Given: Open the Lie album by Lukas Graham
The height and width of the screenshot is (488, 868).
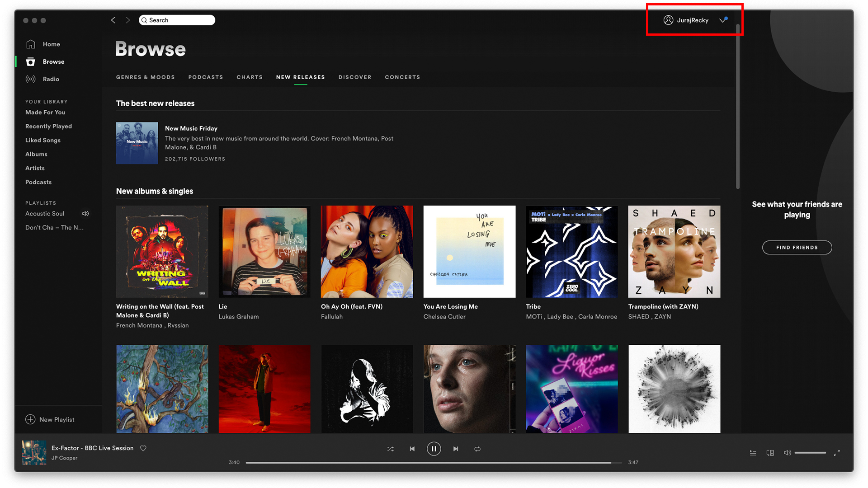Looking at the screenshot, I should (264, 252).
